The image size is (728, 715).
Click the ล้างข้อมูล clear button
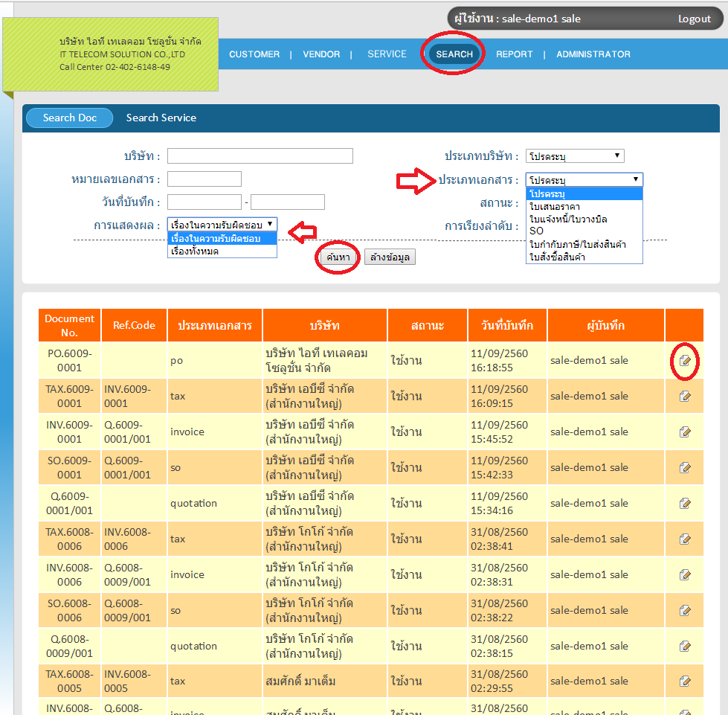click(x=390, y=257)
